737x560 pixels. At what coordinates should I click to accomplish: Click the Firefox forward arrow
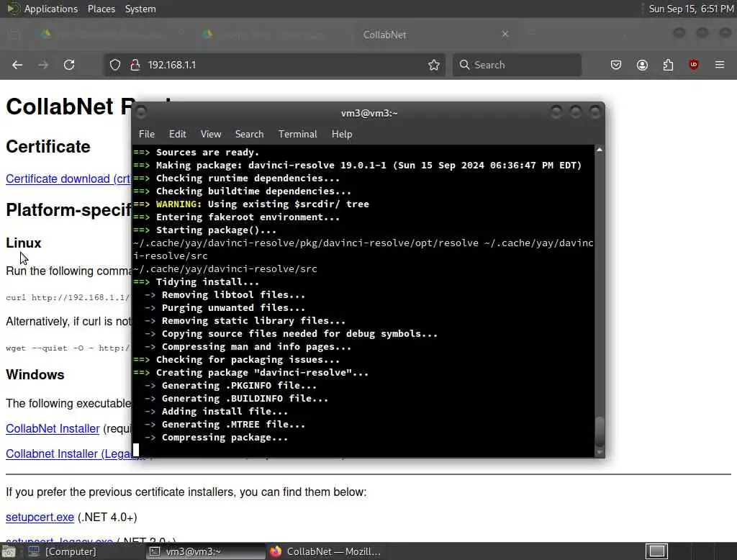(43, 65)
